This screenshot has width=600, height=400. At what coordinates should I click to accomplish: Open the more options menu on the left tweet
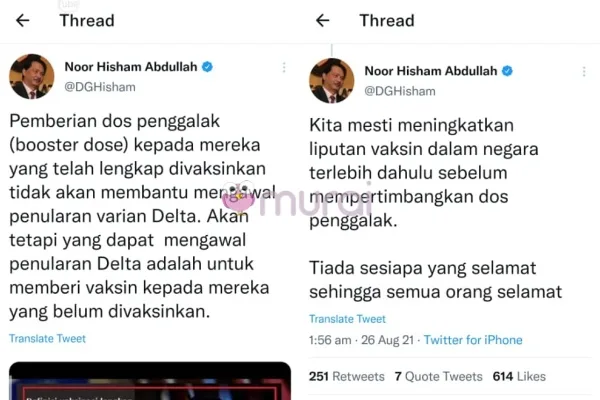[284, 67]
